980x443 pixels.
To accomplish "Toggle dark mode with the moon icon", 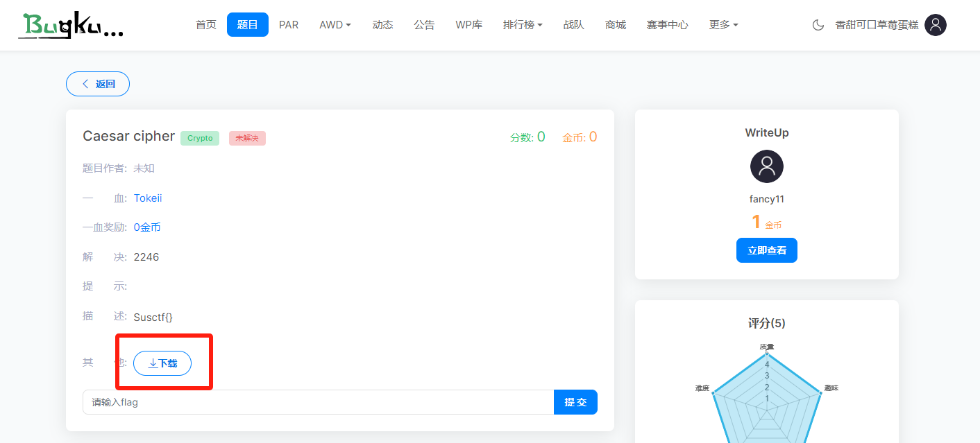I will [817, 24].
